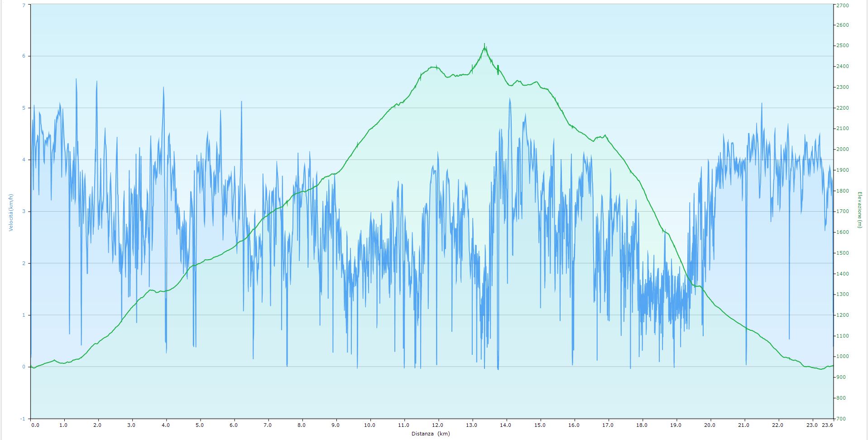The height and width of the screenshot is (440, 868).
Task: Click the tallest blue speed spike in the chart
Action: (76, 79)
